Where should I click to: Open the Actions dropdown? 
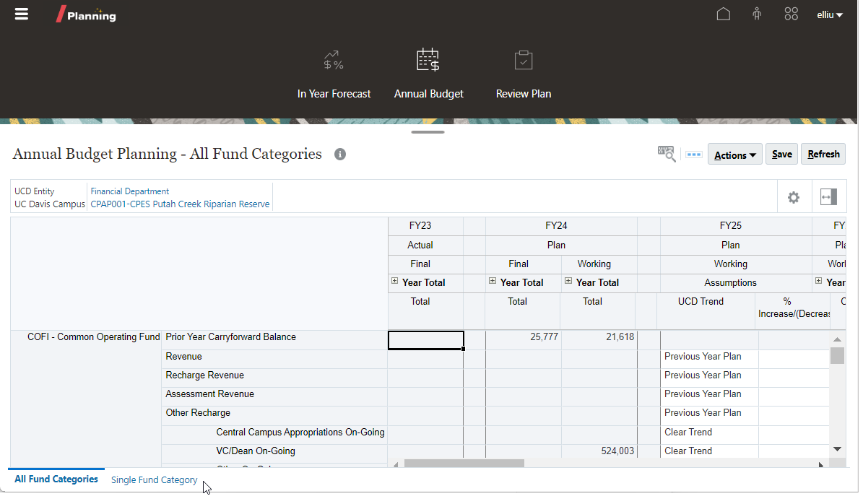734,154
